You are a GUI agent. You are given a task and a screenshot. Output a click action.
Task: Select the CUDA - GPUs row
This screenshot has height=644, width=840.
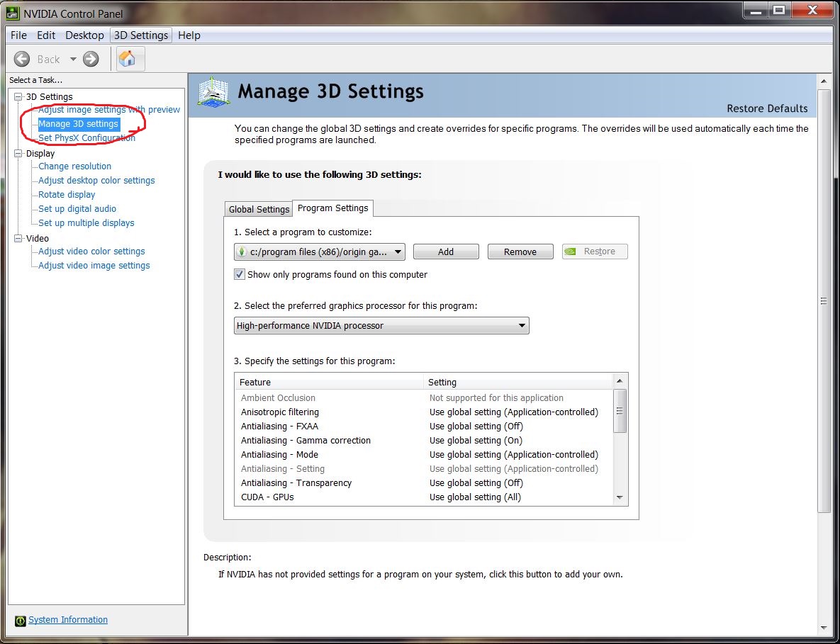[x=423, y=497]
